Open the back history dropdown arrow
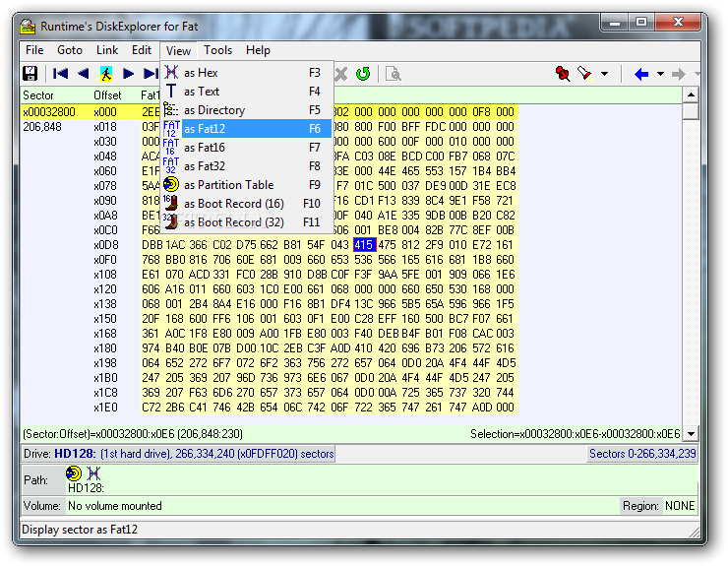The width and height of the screenshot is (728, 566). pyautogui.click(x=660, y=74)
